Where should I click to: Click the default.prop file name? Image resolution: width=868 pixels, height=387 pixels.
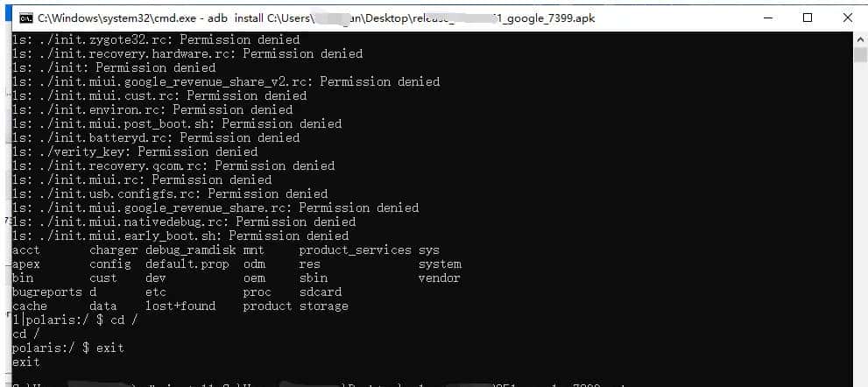(x=187, y=264)
